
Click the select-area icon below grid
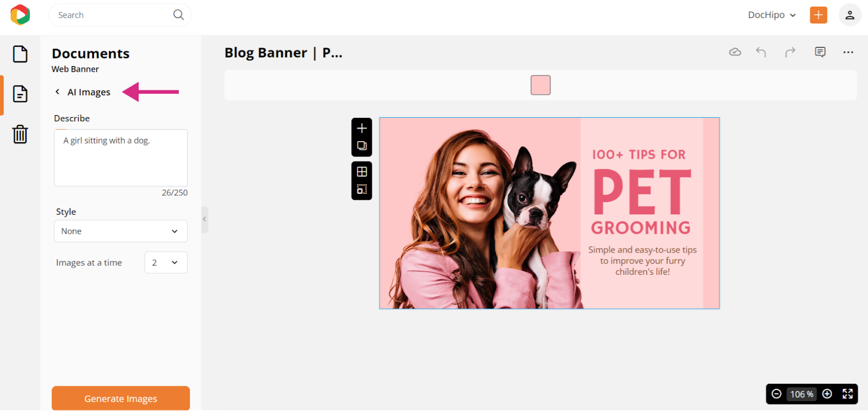(362, 189)
